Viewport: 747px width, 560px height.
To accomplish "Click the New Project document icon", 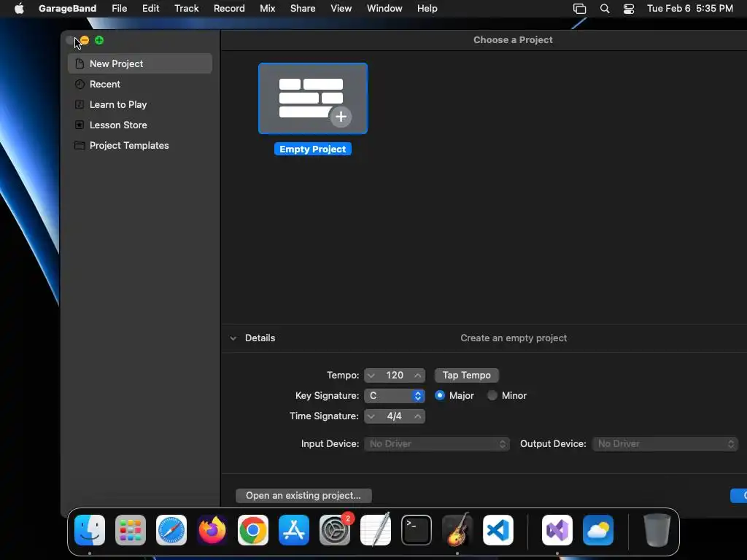I will [x=80, y=64].
